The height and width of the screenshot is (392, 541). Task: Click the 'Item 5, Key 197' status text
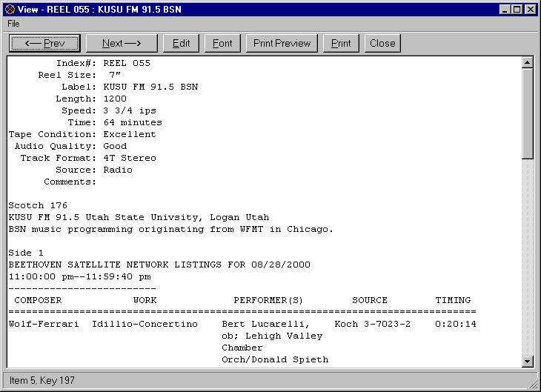tap(42, 380)
